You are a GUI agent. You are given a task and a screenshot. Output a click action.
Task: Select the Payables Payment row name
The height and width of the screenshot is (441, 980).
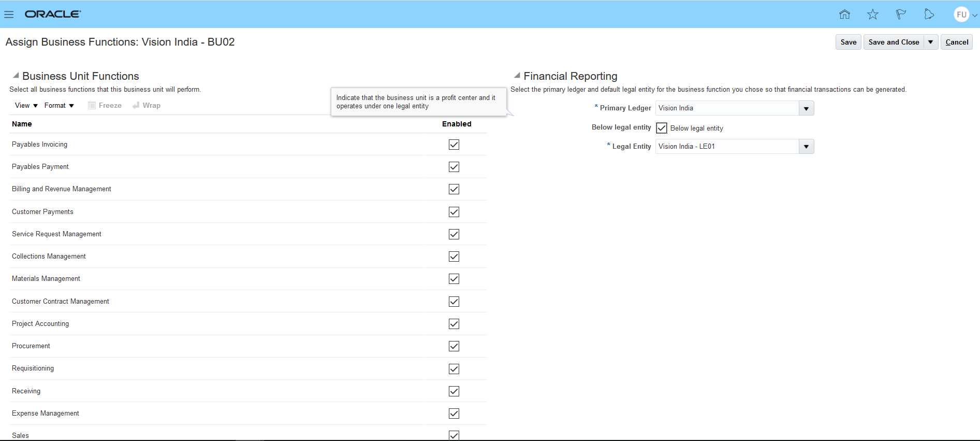point(40,167)
